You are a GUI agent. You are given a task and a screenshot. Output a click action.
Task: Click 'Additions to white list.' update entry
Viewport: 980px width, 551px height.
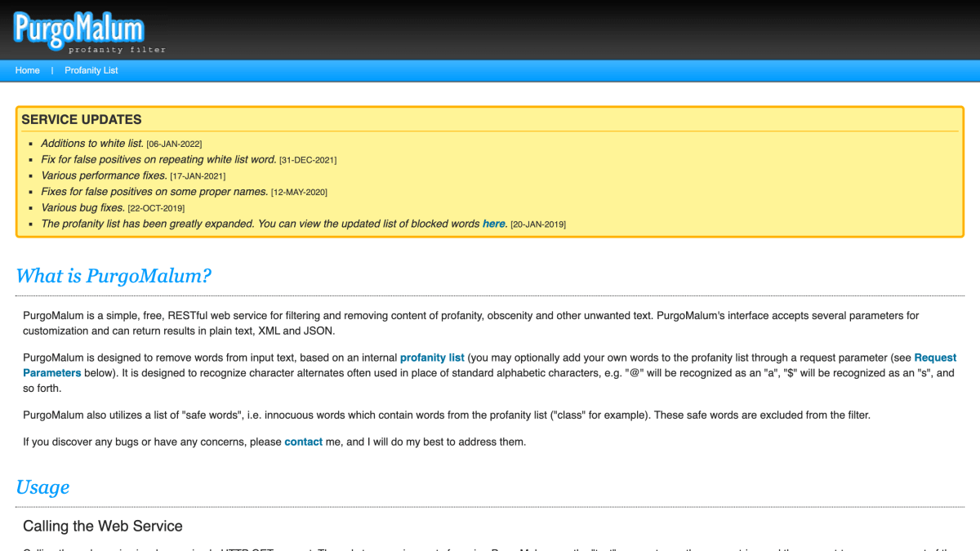pos(92,144)
